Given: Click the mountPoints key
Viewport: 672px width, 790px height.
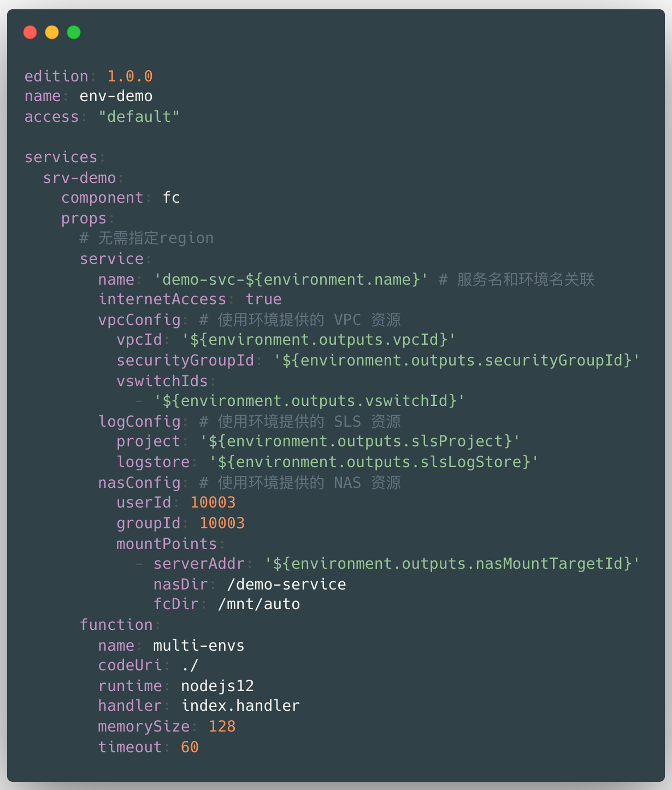Looking at the screenshot, I should point(167,544).
